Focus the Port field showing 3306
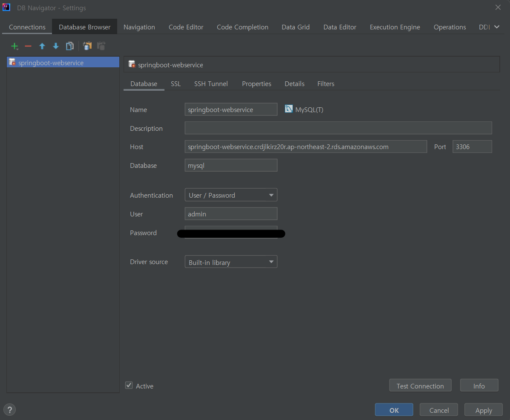The image size is (510, 420). [x=472, y=147]
